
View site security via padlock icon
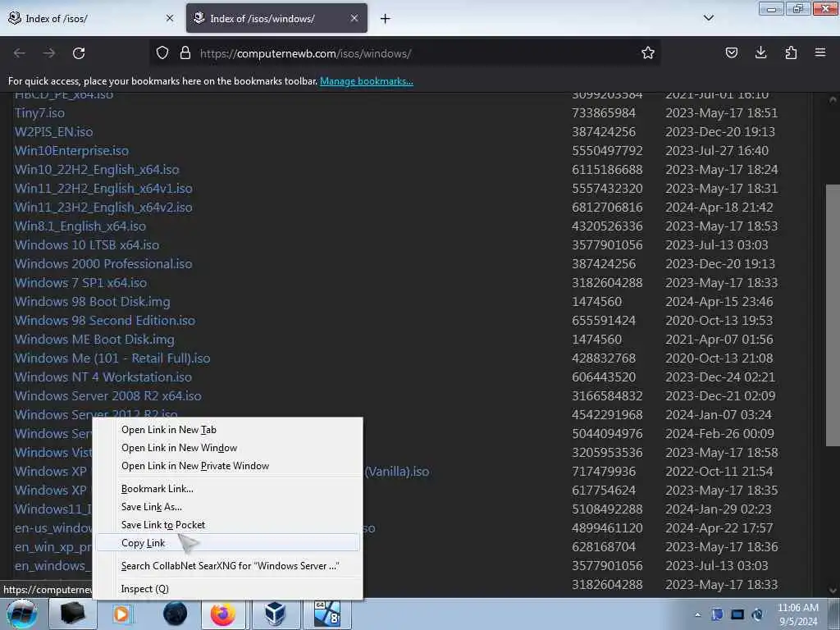pos(185,53)
